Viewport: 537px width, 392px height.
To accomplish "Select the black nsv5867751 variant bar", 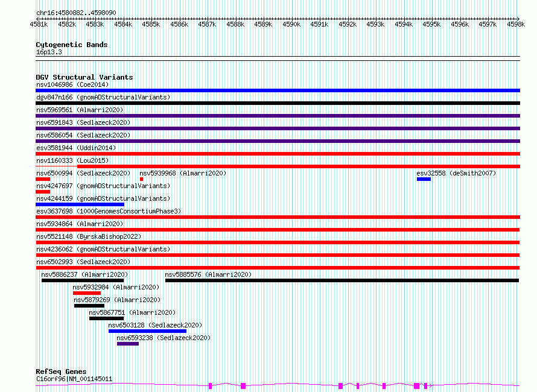I will click(x=107, y=318).
